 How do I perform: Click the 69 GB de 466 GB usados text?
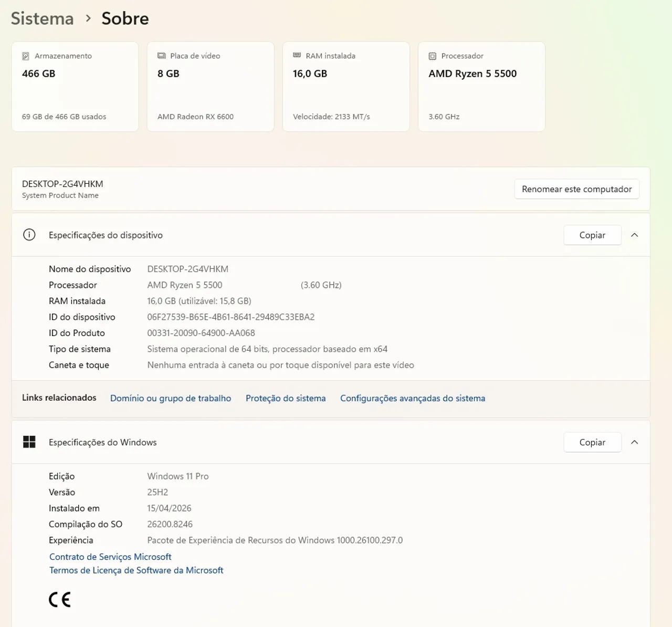pyautogui.click(x=64, y=117)
